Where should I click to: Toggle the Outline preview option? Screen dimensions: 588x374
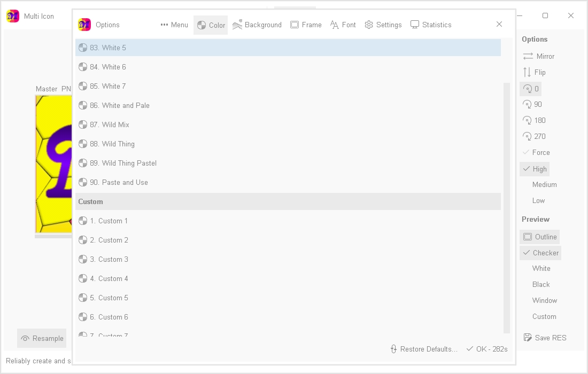click(x=539, y=237)
